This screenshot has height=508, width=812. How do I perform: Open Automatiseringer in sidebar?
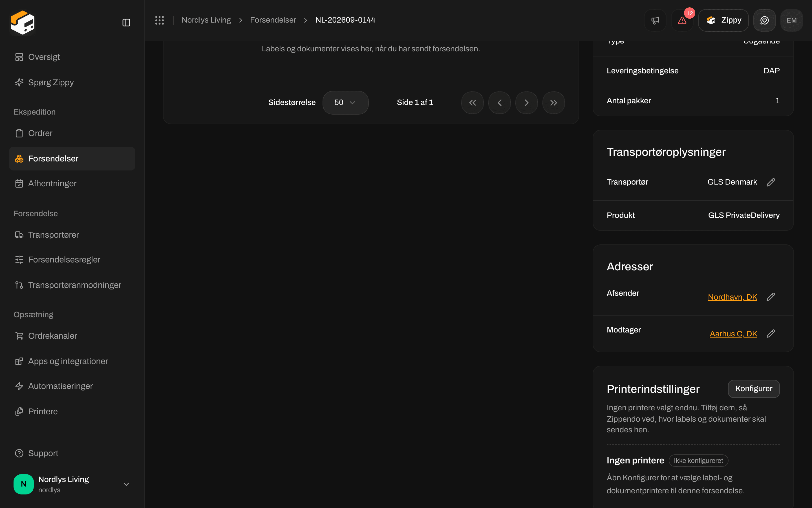[x=72, y=386]
